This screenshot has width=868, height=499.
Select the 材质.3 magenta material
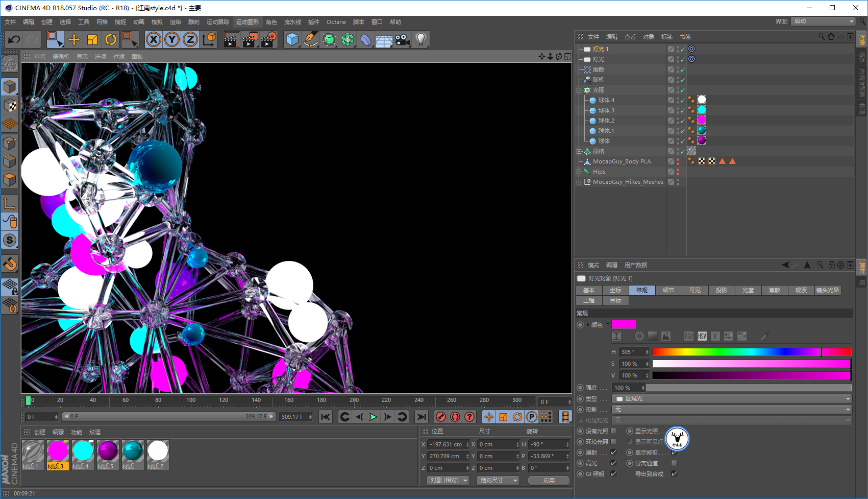point(58,455)
